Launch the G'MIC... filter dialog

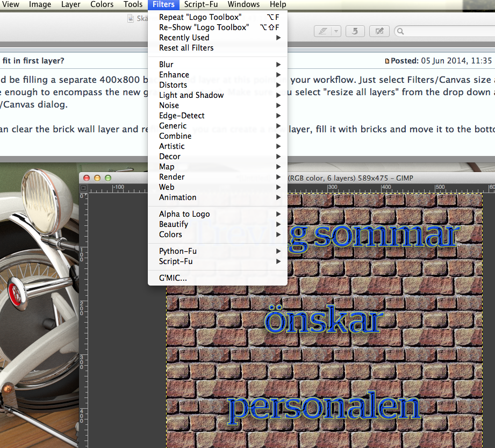[218, 278]
